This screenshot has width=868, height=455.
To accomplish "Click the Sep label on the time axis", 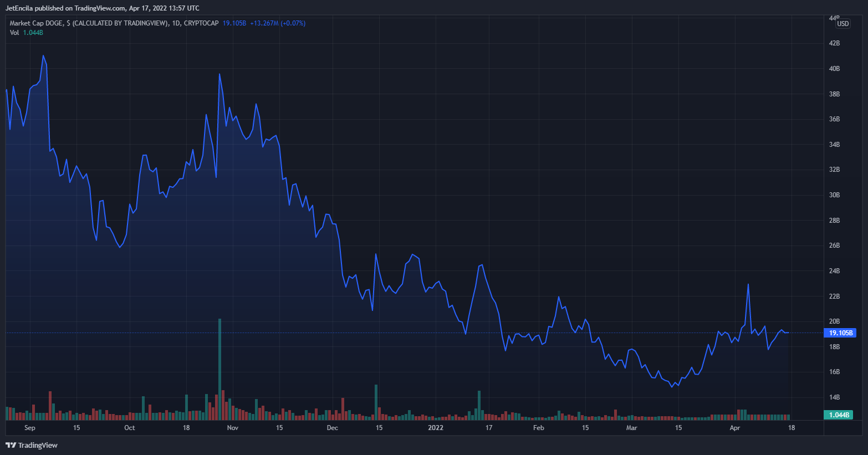I will (x=30, y=428).
